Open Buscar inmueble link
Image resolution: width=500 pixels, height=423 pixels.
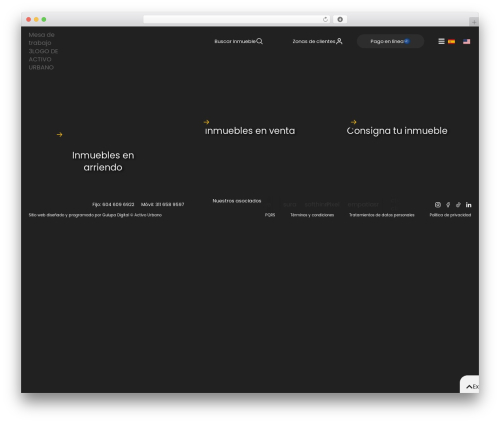click(235, 41)
